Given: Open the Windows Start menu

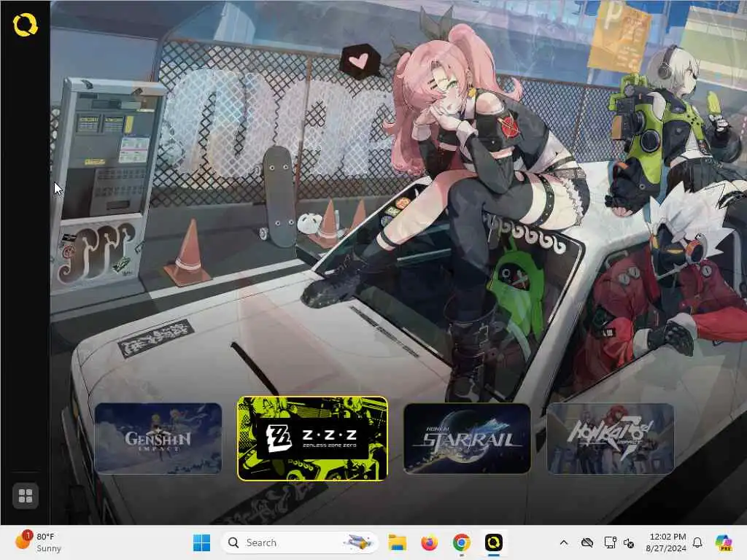Looking at the screenshot, I should point(201,542).
